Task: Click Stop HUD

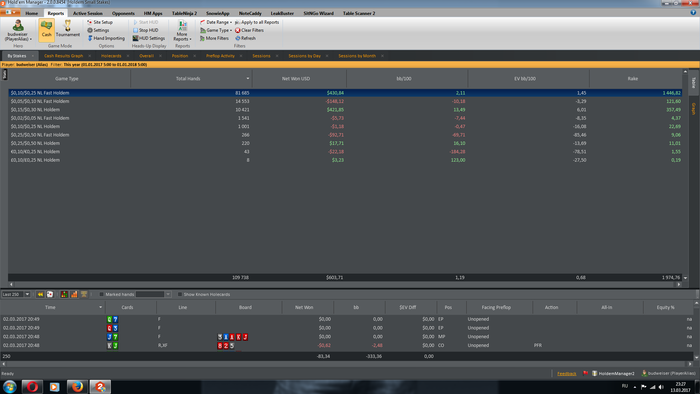Action: (146, 30)
